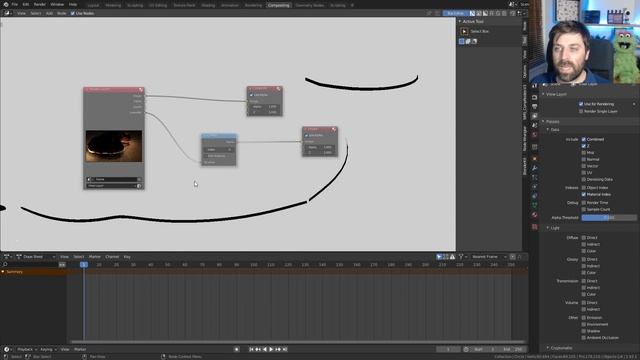640x360 pixels.
Task: Open the Output properties tab icon
Action: point(535,107)
